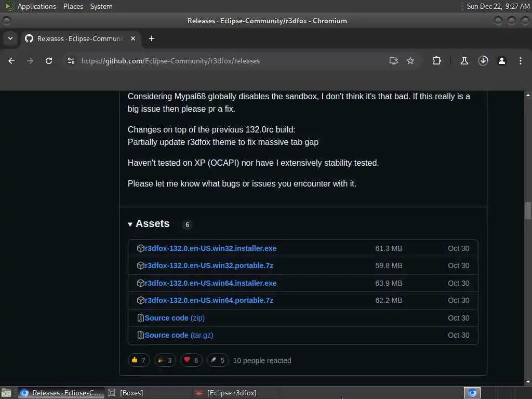Click the scrollbar down arrow

(528, 382)
